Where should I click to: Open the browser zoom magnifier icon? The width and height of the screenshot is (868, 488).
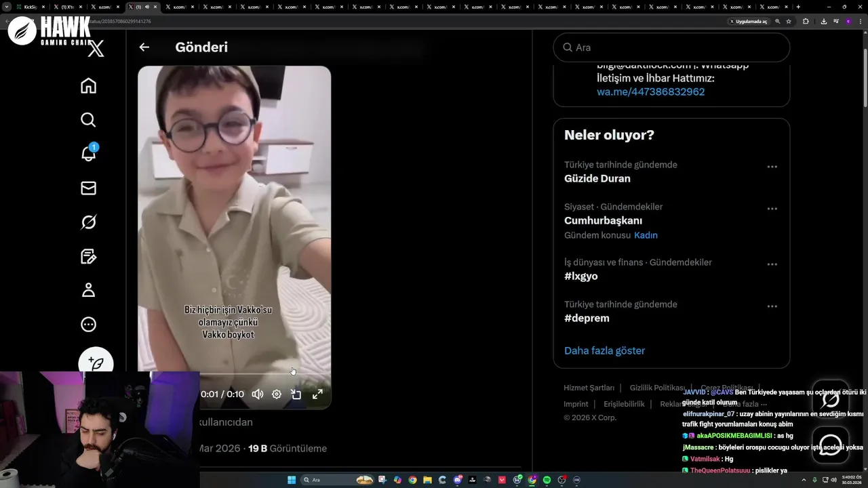[777, 21]
